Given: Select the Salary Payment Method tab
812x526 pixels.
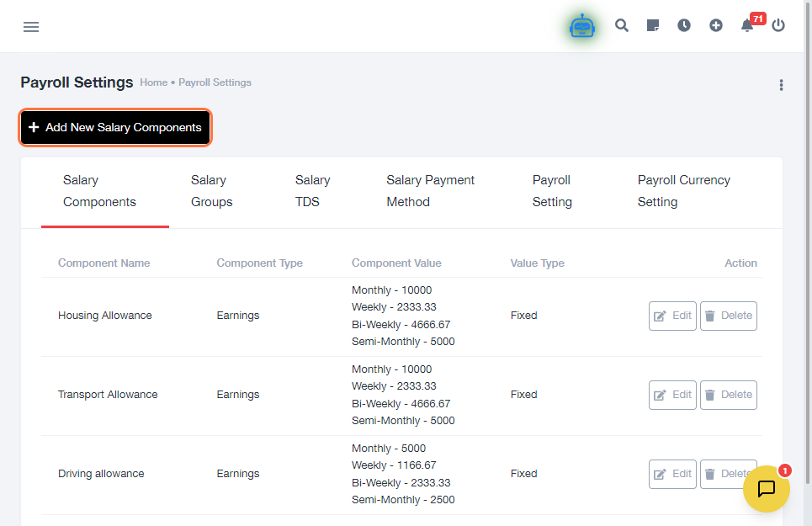Looking at the screenshot, I should click(x=430, y=191).
